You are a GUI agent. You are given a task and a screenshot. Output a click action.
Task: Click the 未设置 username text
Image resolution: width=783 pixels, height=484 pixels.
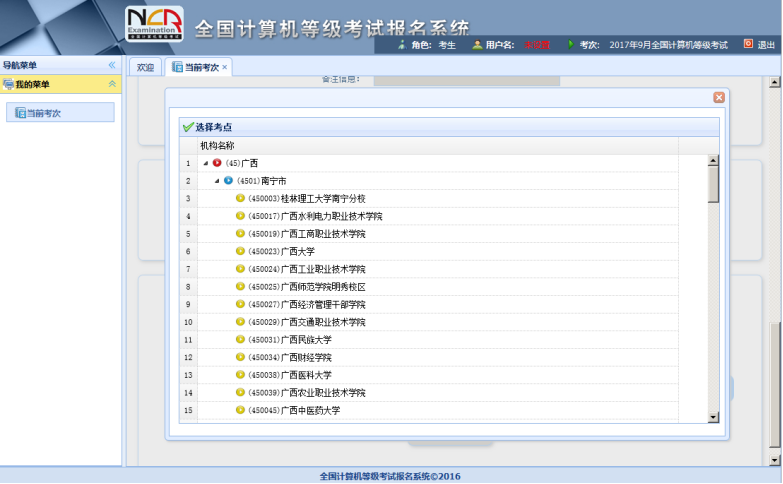pyautogui.click(x=537, y=45)
